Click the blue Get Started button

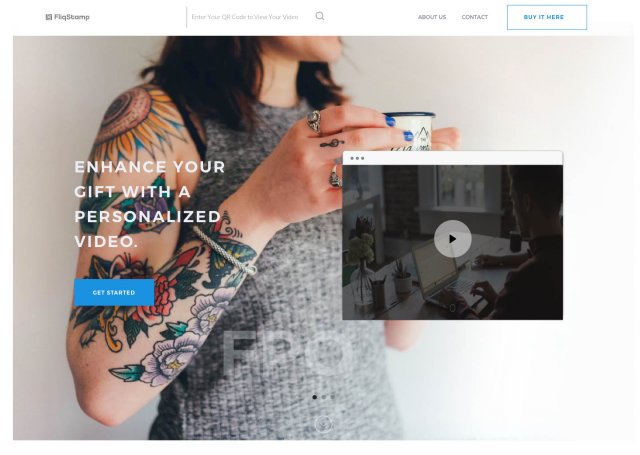114,293
